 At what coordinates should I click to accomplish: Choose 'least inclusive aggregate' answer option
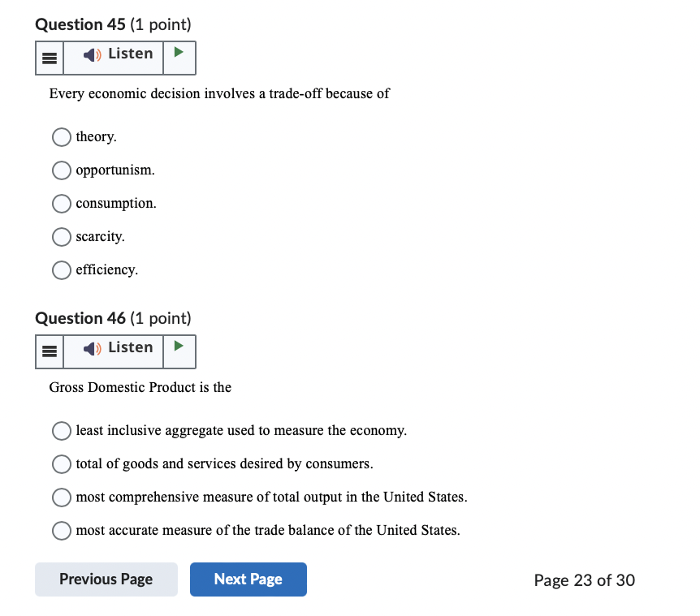tap(61, 431)
